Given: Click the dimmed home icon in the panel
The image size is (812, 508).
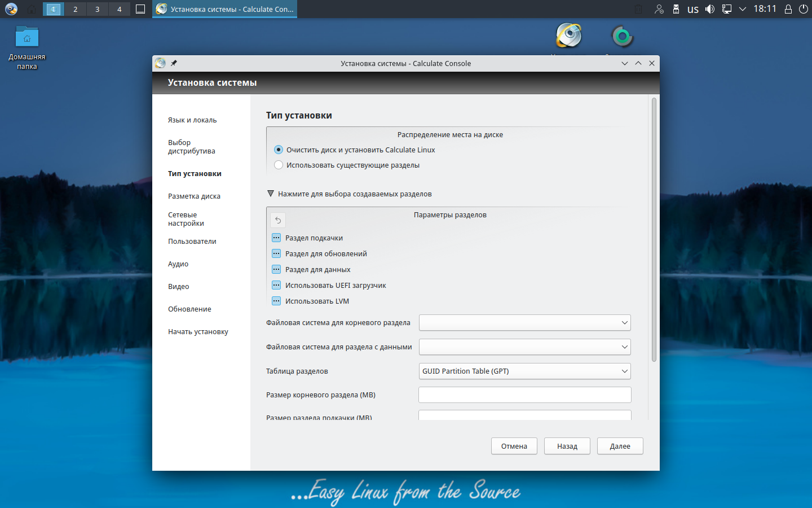Looking at the screenshot, I should (x=32, y=9).
